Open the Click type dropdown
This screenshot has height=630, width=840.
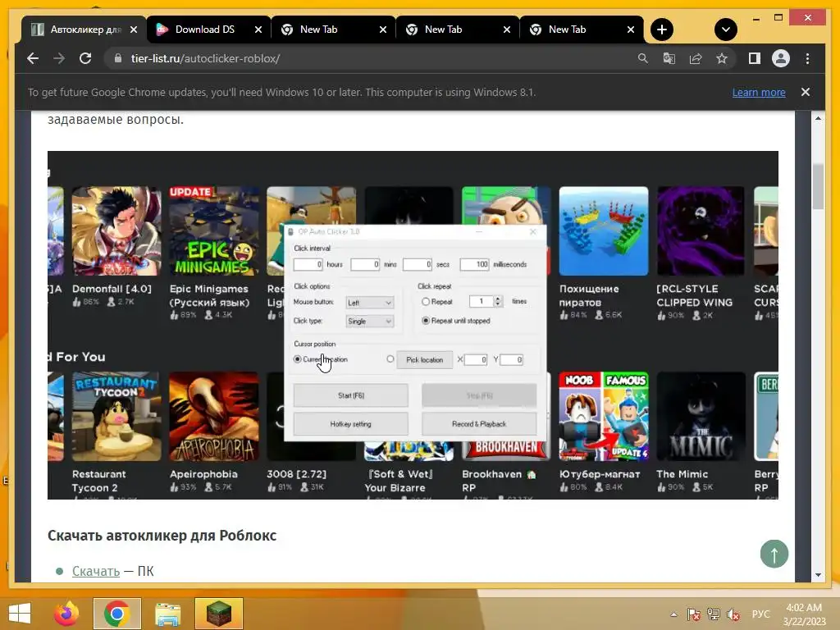[x=370, y=321]
